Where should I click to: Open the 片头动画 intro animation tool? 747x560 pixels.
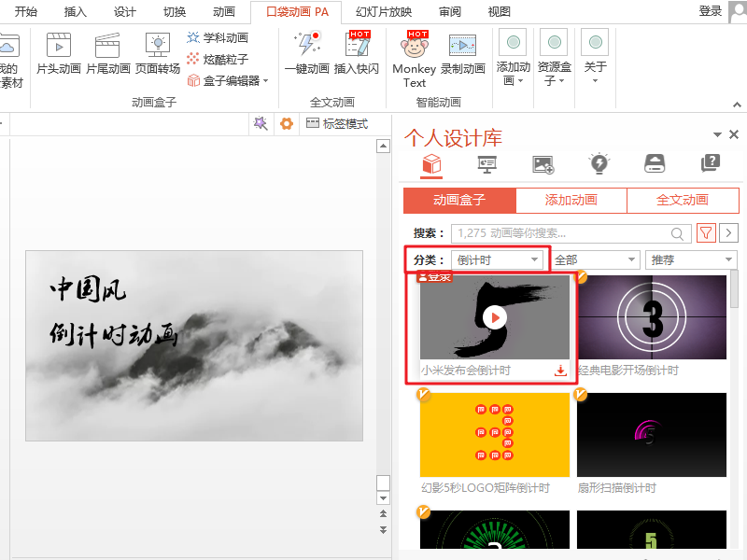pyautogui.click(x=59, y=53)
